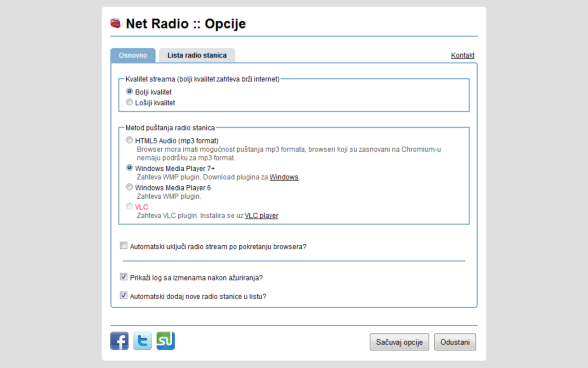
Task: Download the Windows WMP plugin link
Action: [284, 177]
